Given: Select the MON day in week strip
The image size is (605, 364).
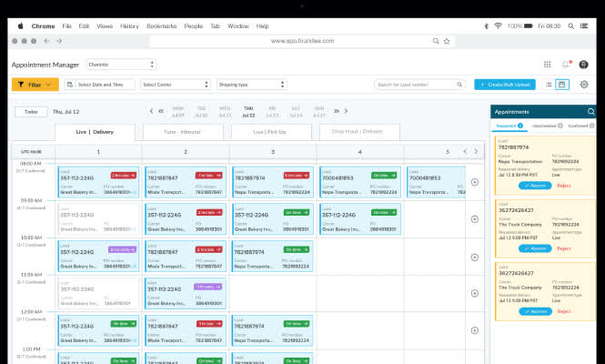Looking at the screenshot, I should pos(178,112).
